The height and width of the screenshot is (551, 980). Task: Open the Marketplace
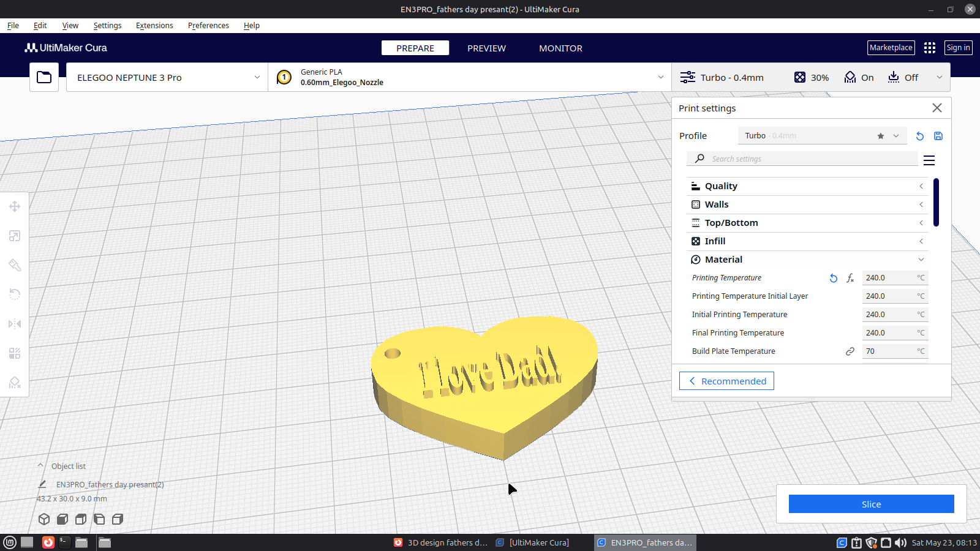891,48
